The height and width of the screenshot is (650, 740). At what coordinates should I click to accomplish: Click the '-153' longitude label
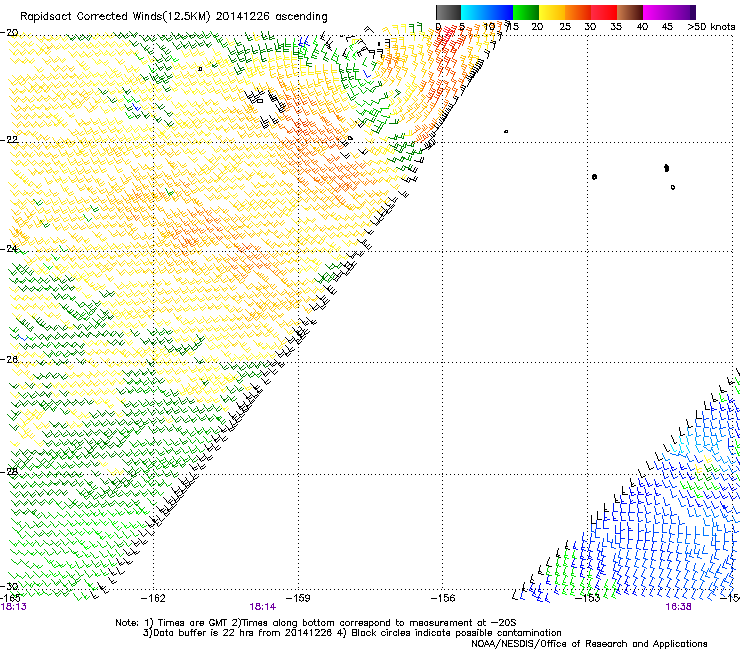click(588, 598)
